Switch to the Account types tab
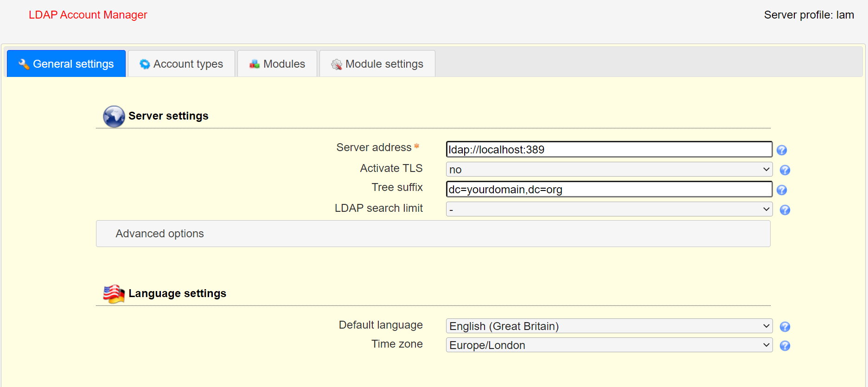The height and width of the screenshot is (387, 868). tap(181, 63)
